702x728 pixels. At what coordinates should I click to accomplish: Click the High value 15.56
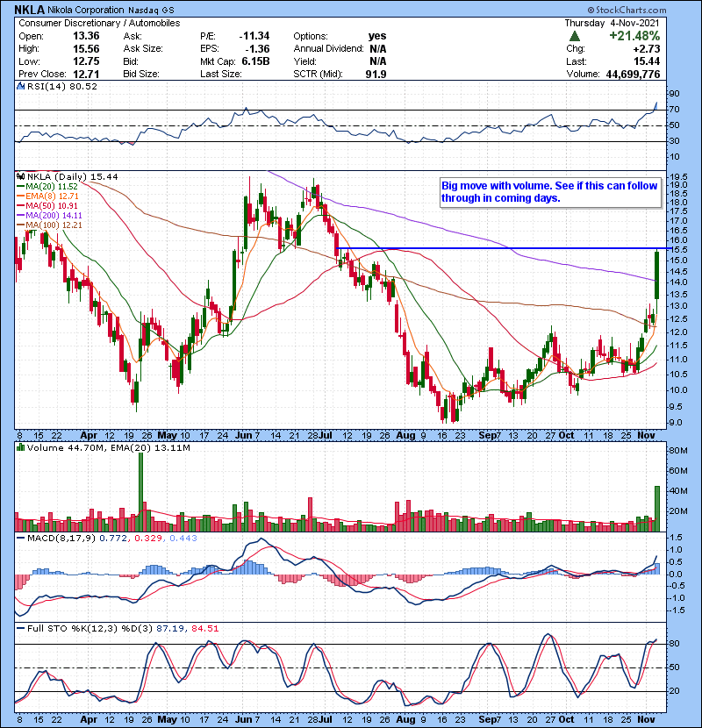point(86,49)
